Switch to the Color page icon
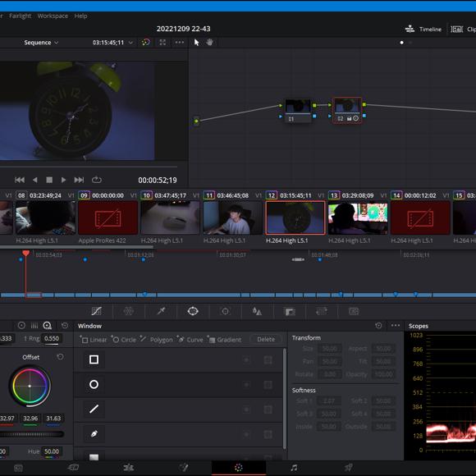This screenshot has height=476, width=476. click(x=239, y=468)
